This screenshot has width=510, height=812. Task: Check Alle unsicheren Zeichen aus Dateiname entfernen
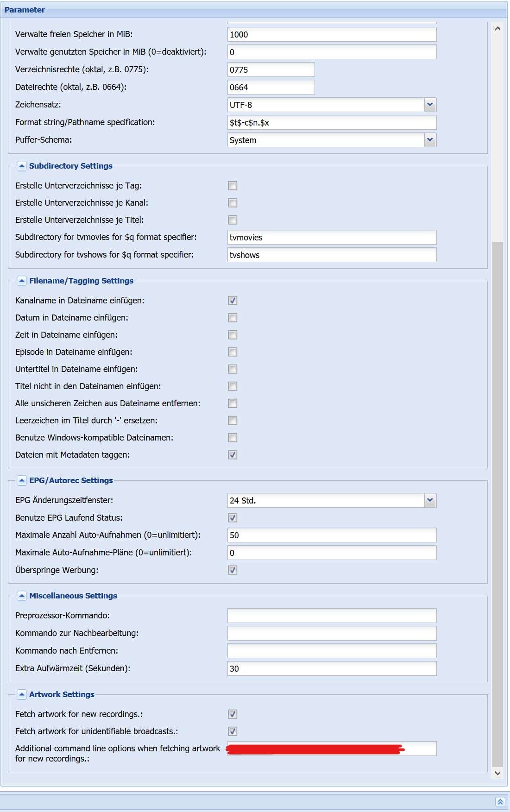point(233,403)
